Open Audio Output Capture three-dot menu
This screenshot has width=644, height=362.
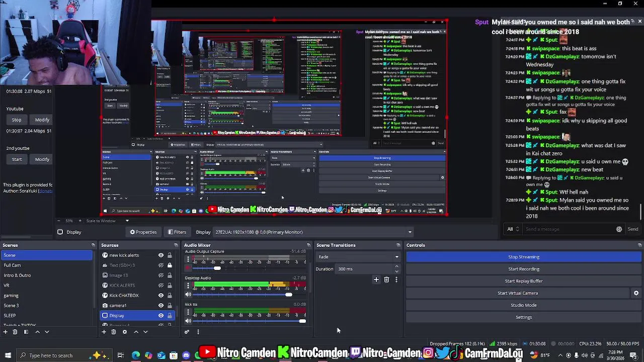(x=188, y=259)
